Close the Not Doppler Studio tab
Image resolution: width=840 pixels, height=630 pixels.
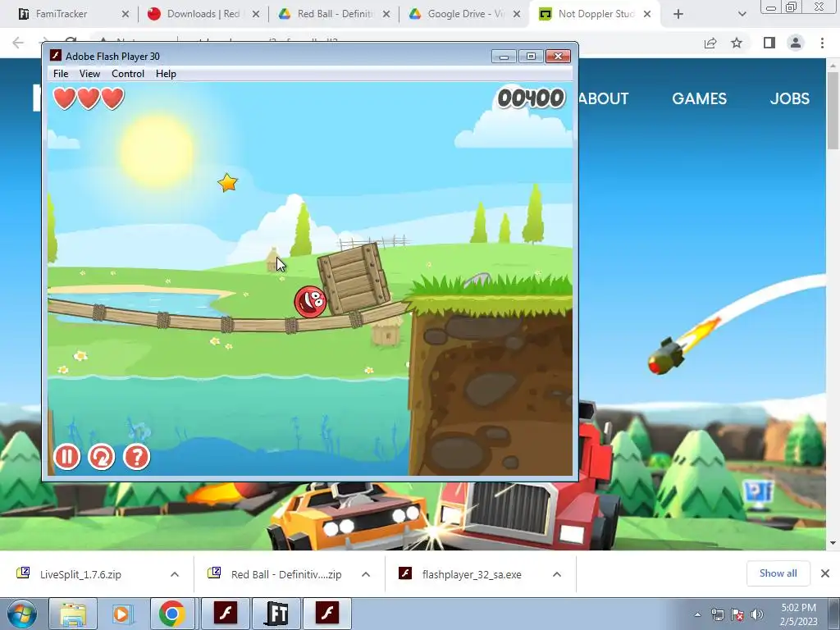tap(647, 14)
